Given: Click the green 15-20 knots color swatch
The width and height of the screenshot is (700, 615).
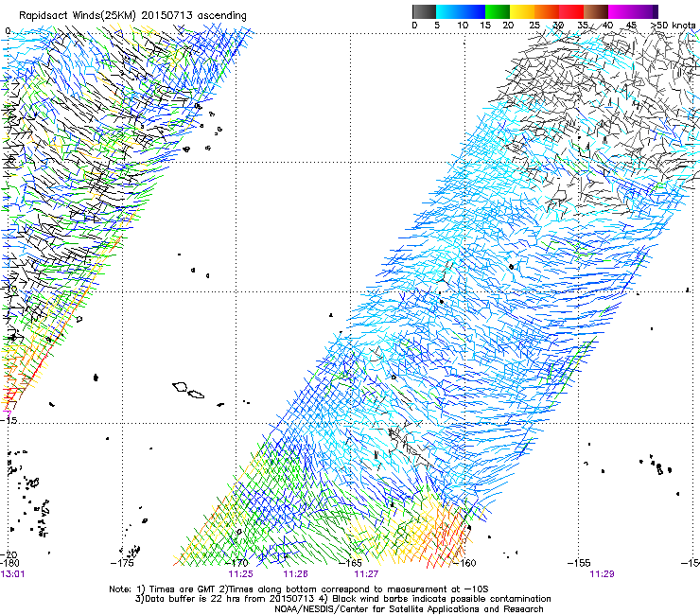Looking at the screenshot, I should tap(498, 11).
